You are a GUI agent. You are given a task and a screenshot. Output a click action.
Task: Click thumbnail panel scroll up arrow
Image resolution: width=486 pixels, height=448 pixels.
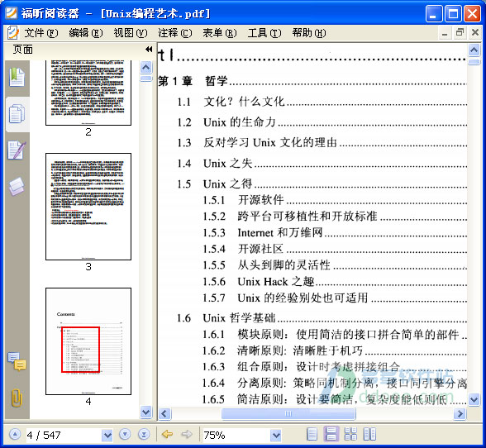[x=146, y=67]
